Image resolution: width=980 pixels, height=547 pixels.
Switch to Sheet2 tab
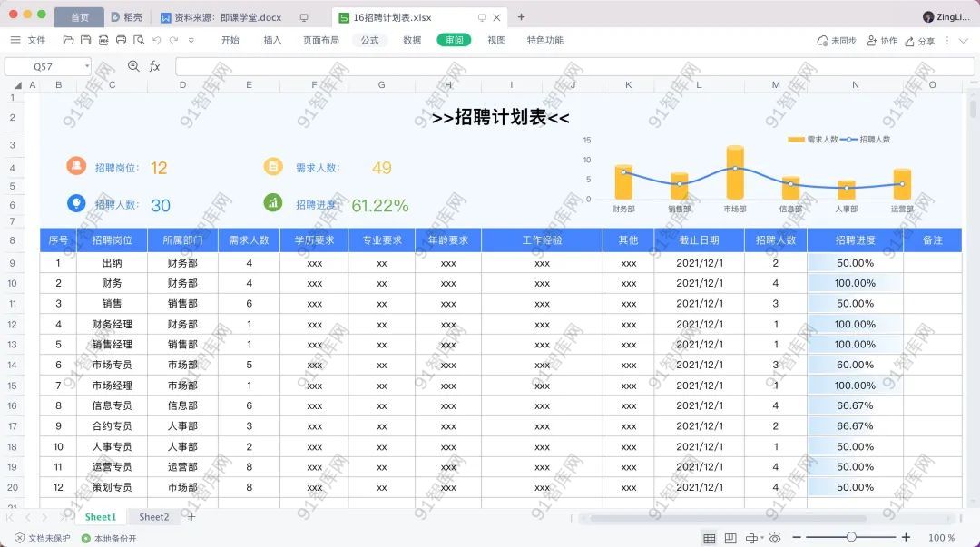(153, 517)
